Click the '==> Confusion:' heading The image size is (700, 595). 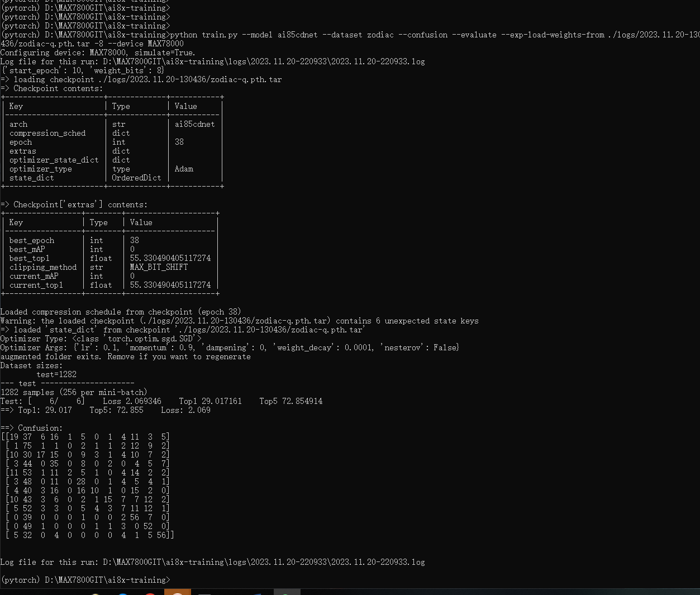[x=31, y=428]
